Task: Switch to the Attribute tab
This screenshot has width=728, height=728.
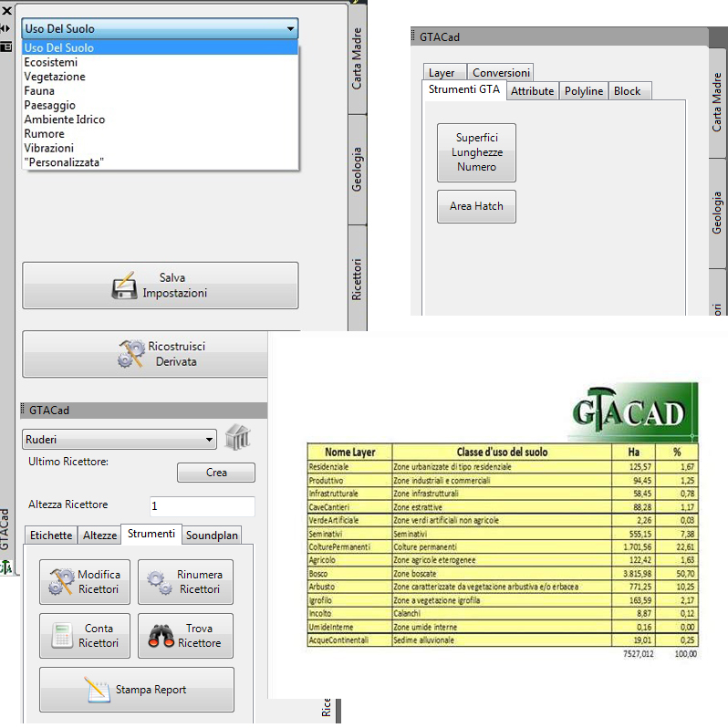Action: 533,91
